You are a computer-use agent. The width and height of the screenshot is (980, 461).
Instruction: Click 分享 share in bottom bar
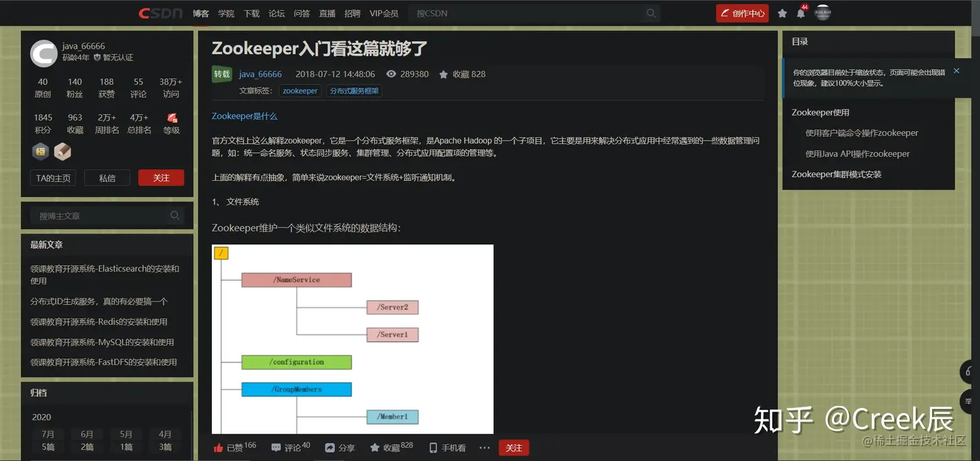click(x=340, y=447)
